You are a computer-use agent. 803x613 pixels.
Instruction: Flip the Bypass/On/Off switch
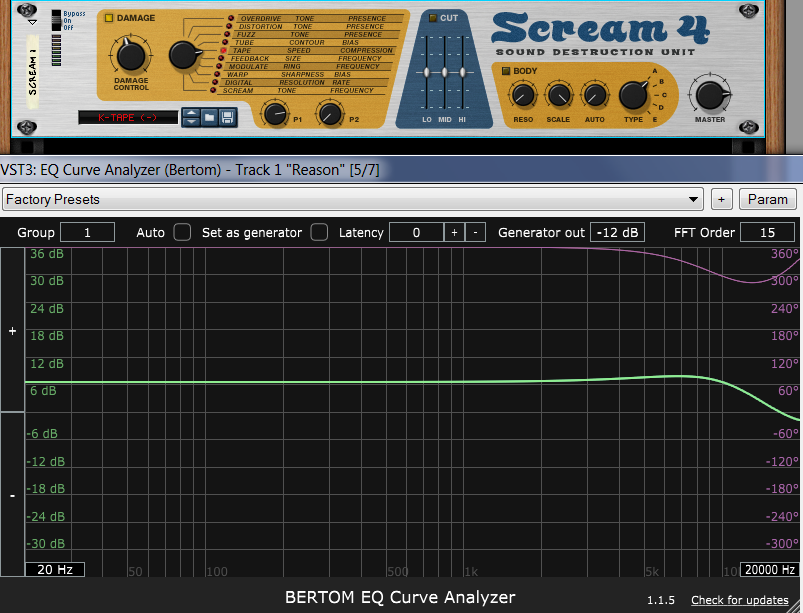(56, 20)
